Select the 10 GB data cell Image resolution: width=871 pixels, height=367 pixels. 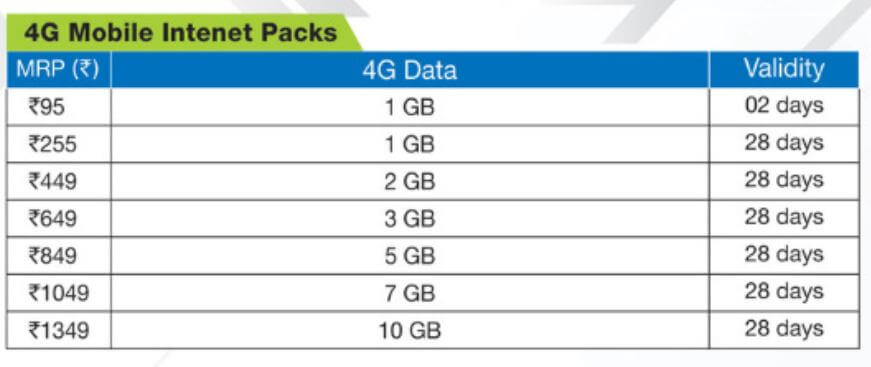pos(410,330)
